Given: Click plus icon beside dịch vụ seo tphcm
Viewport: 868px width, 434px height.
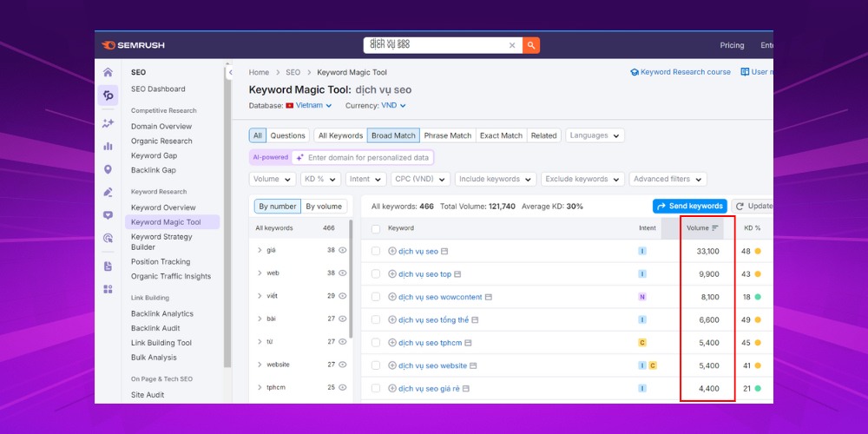Looking at the screenshot, I should (392, 343).
